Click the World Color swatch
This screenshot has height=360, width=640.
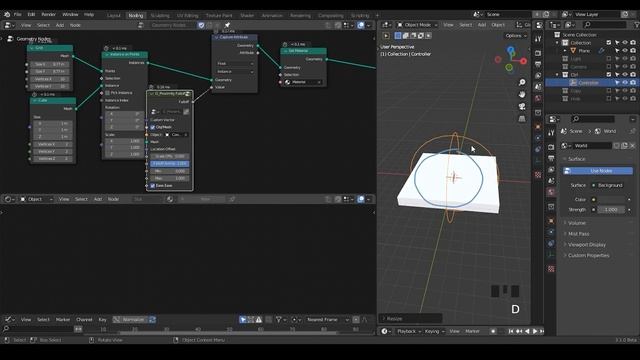(x=610, y=200)
